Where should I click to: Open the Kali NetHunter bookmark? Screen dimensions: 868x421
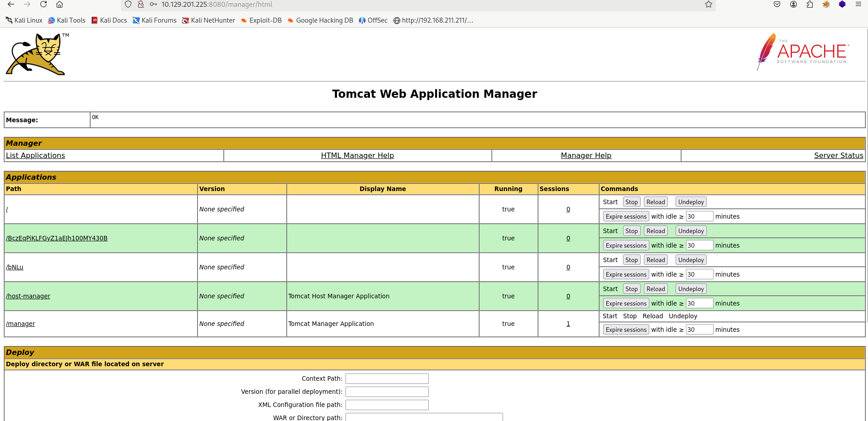click(208, 20)
